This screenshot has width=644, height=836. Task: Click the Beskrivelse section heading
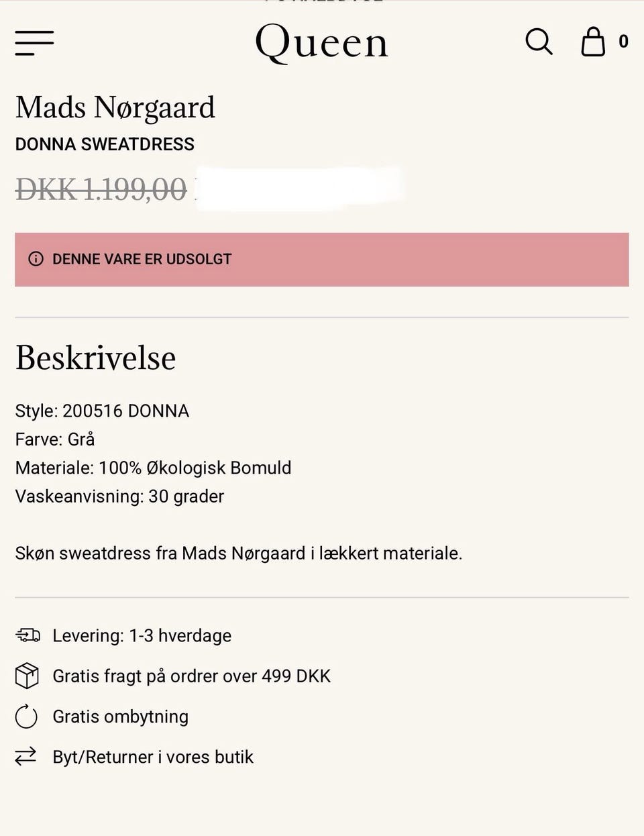95,358
